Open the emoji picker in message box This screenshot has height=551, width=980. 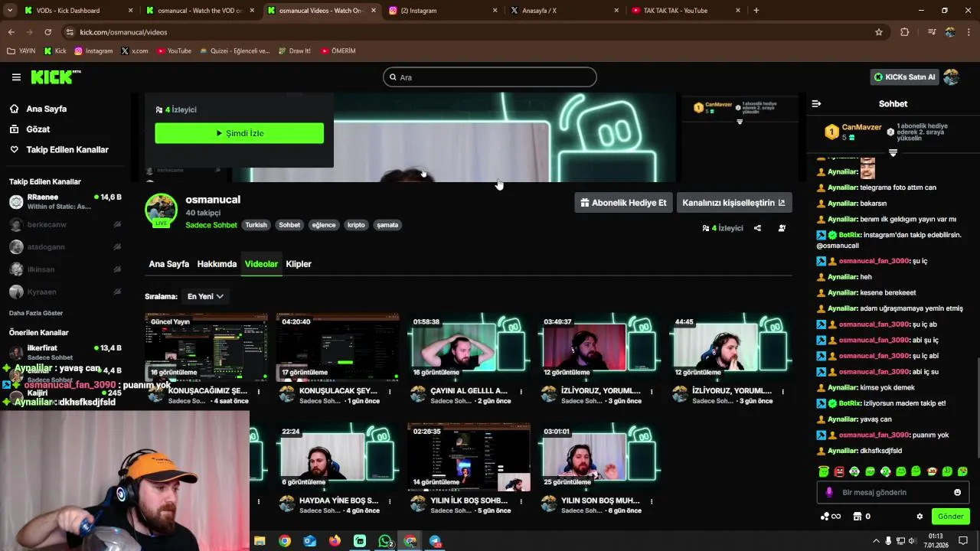(x=957, y=492)
